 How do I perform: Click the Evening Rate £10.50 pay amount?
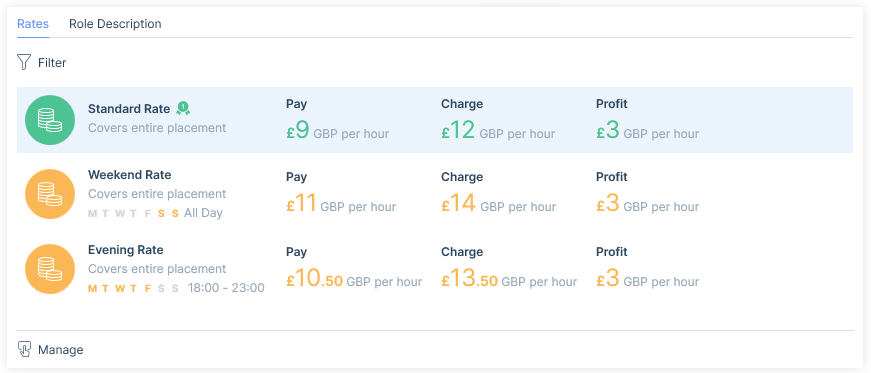coord(314,278)
